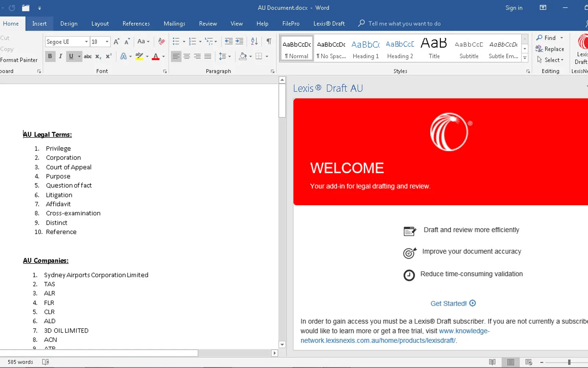This screenshot has height=368, width=588.
Task: Click the Shading paint bucket icon
Action: (x=243, y=56)
